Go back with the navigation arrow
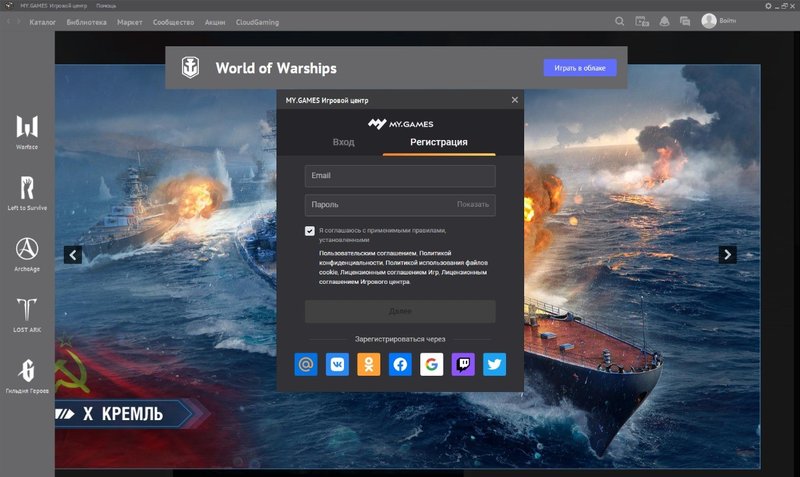 pyautogui.click(x=8, y=22)
